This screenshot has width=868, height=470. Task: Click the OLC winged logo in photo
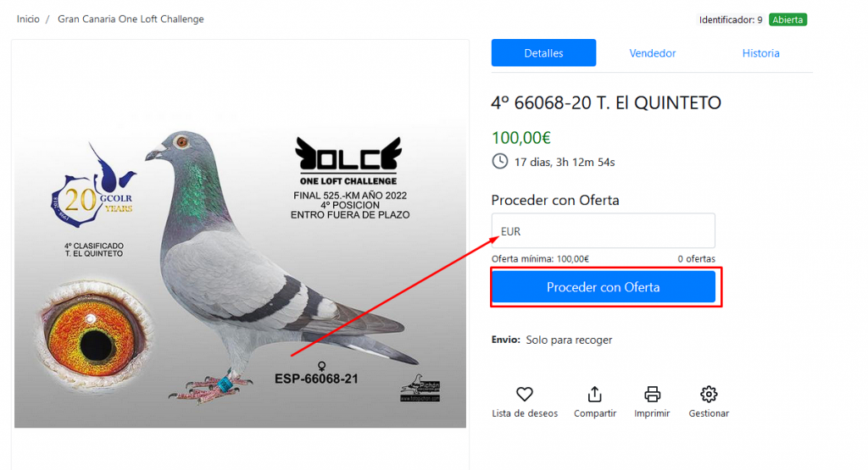click(x=348, y=154)
